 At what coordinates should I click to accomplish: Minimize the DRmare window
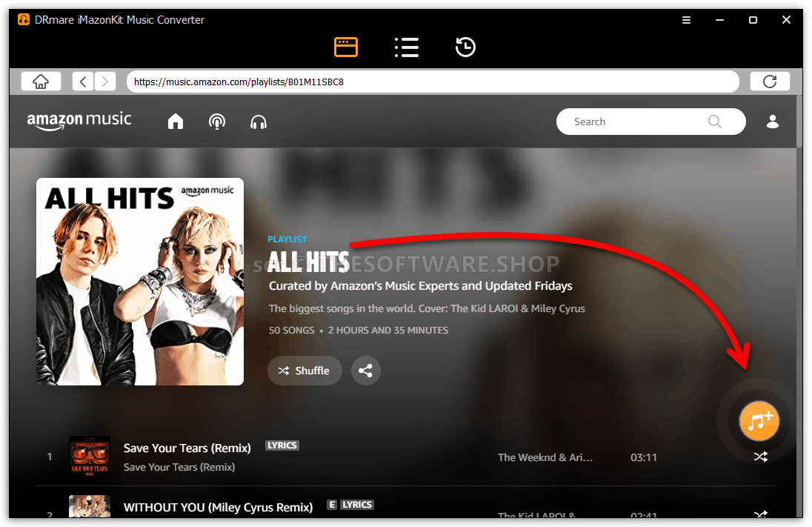coord(720,20)
